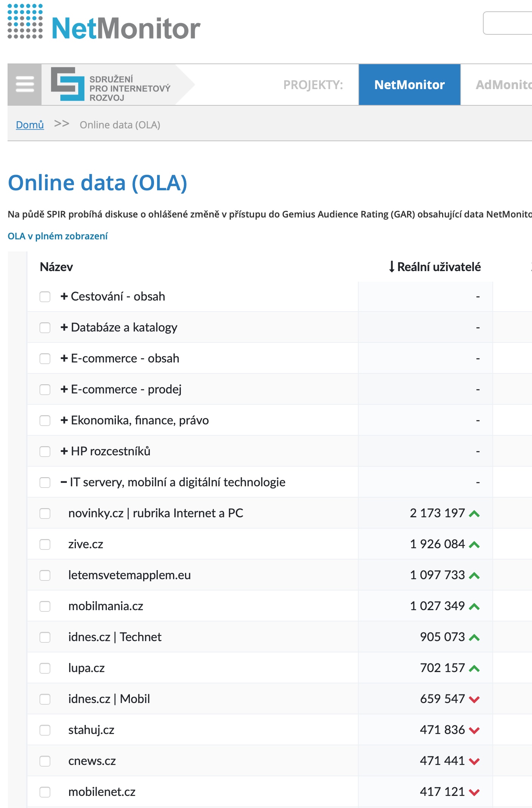Viewport: 532px width, 808px height.
Task: Click red trend arrow for mobilenet.cz
Action: click(474, 792)
